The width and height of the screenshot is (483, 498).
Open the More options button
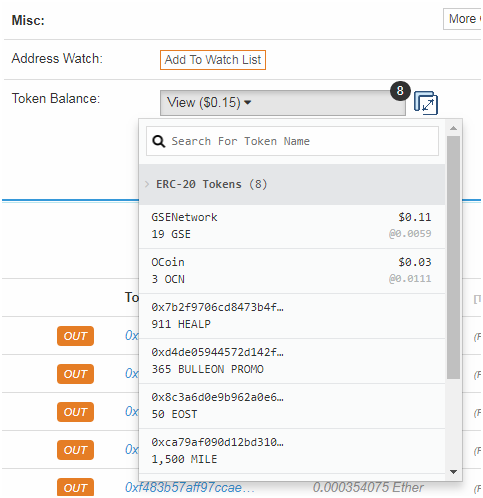(462, 19)
